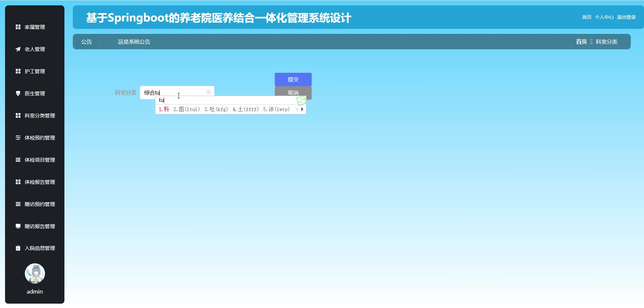Go to previous IME candidate page arrow

297,109
